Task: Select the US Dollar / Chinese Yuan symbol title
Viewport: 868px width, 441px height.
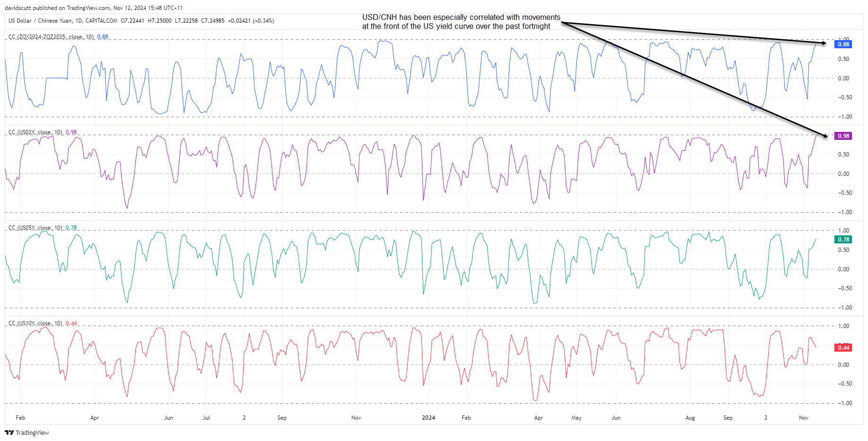Action: pyautogui.click(x=41, y=21)
